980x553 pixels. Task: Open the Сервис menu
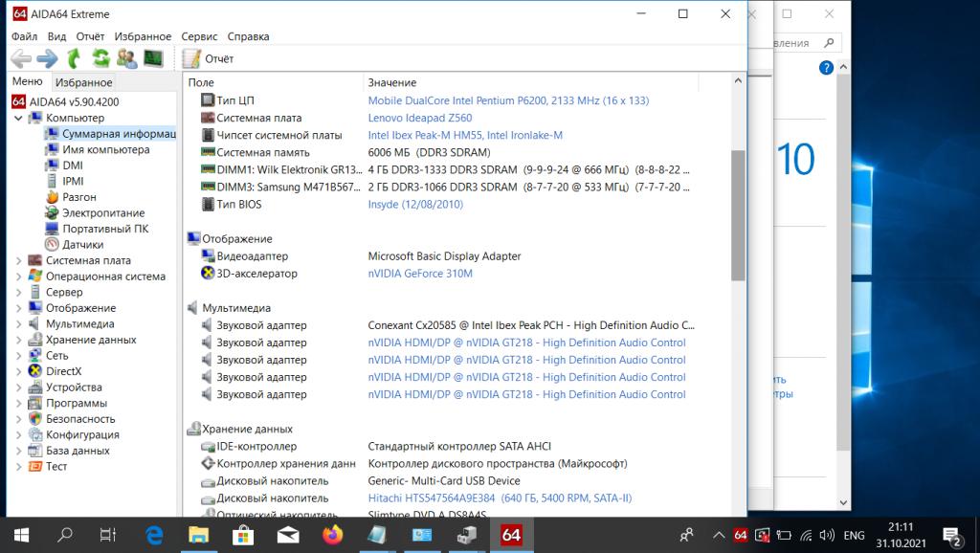pos(199,36)
